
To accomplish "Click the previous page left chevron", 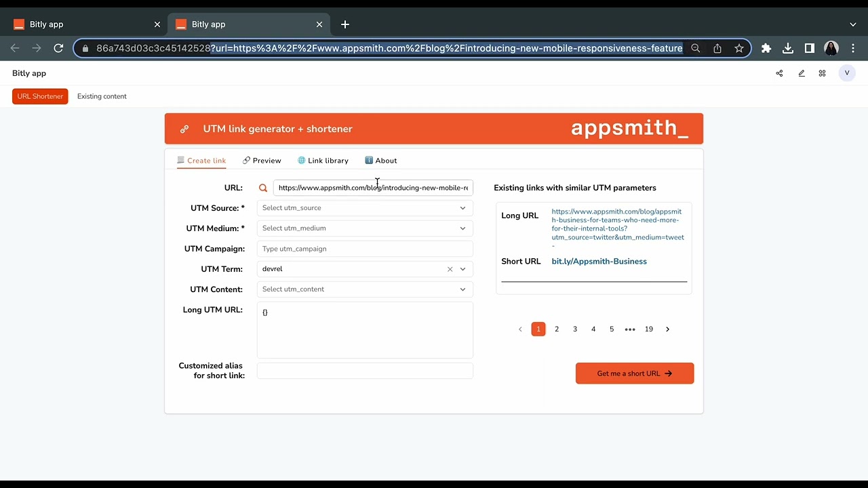I will [520, 329].
